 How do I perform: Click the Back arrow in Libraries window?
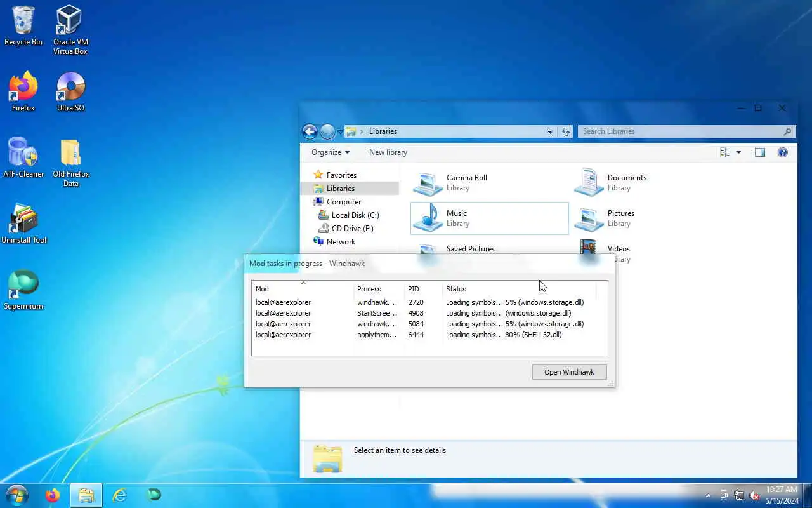coord(310,131)
